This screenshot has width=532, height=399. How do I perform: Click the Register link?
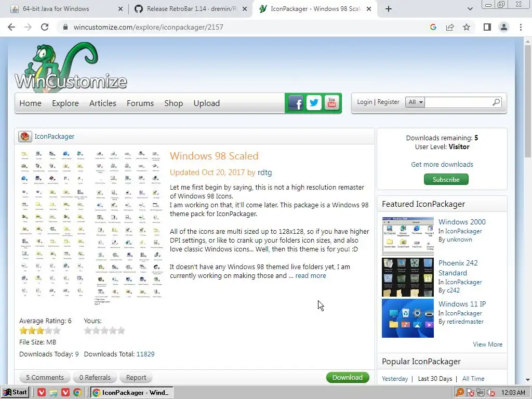388,102
